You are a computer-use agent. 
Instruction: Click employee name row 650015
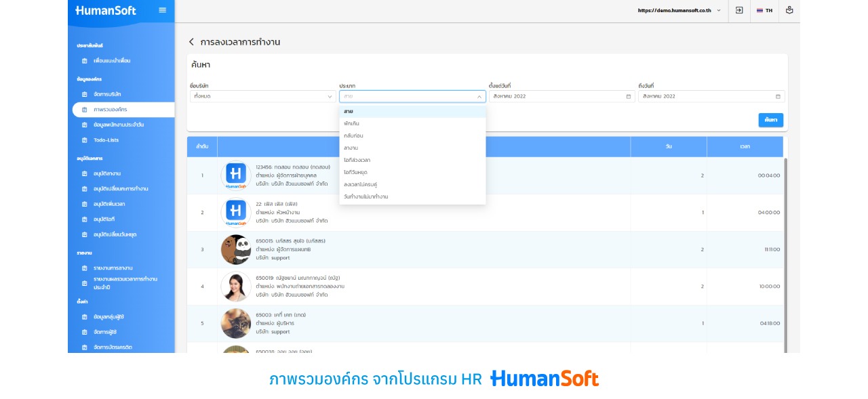pyautogui.click(x=290, y=241)
